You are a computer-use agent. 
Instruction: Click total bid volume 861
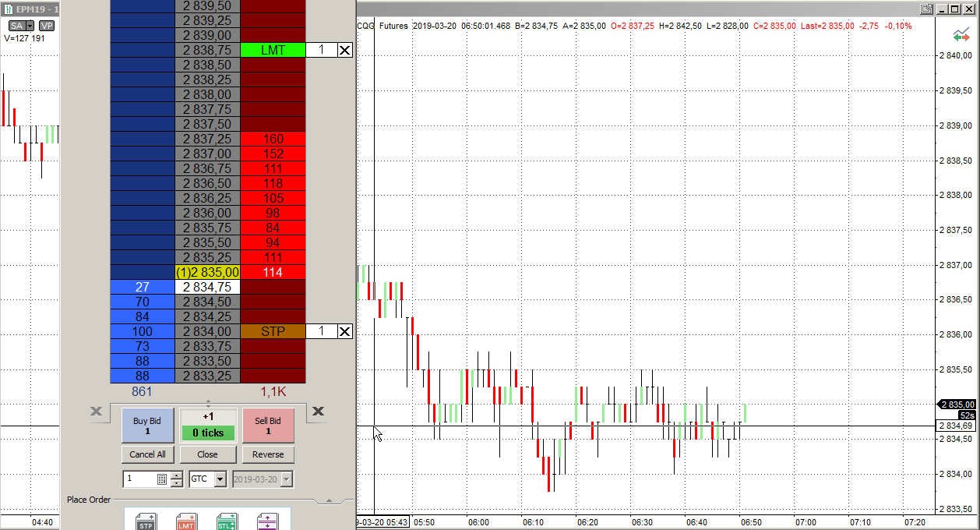pyautogui.click(x=142, y=391)
